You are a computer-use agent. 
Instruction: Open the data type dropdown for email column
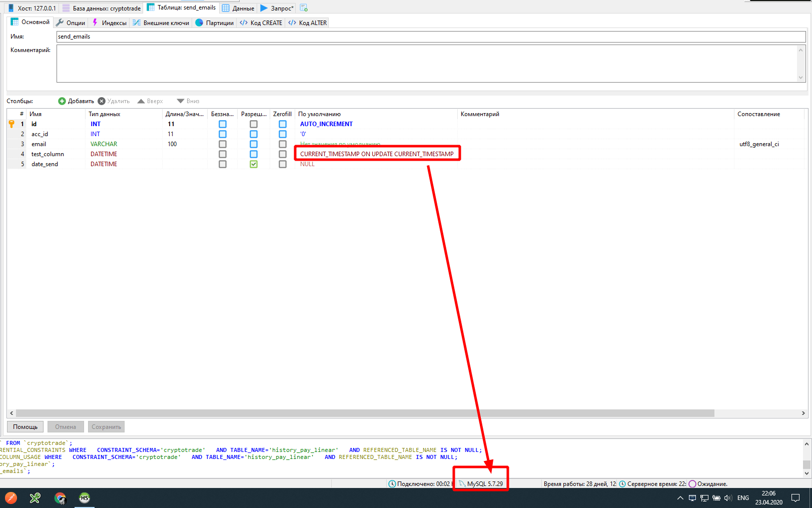click(104, 144)
